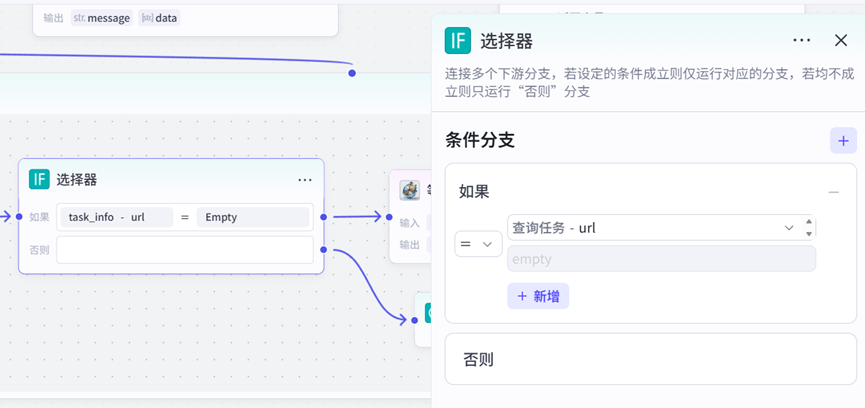The height and width of the screenshot is (408, 865).
Task: Click the stepper arrows beside the url field
Action: click(x=808, y=228)
